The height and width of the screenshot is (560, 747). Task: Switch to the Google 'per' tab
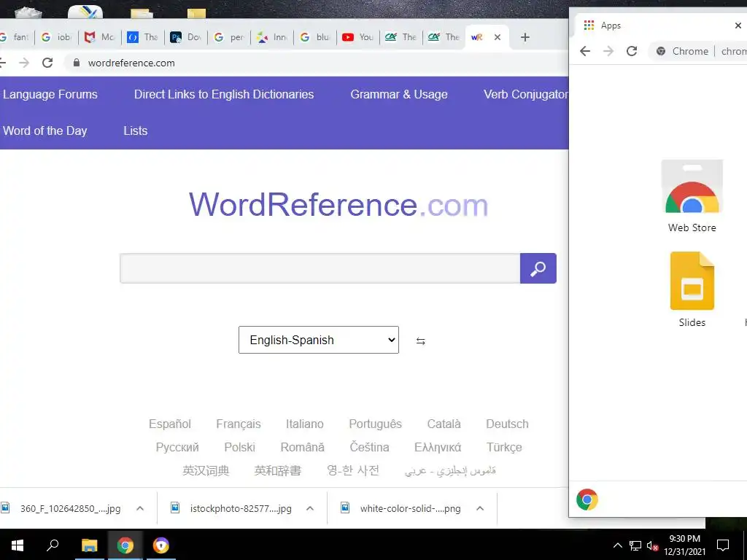click(x=229, y=37)
